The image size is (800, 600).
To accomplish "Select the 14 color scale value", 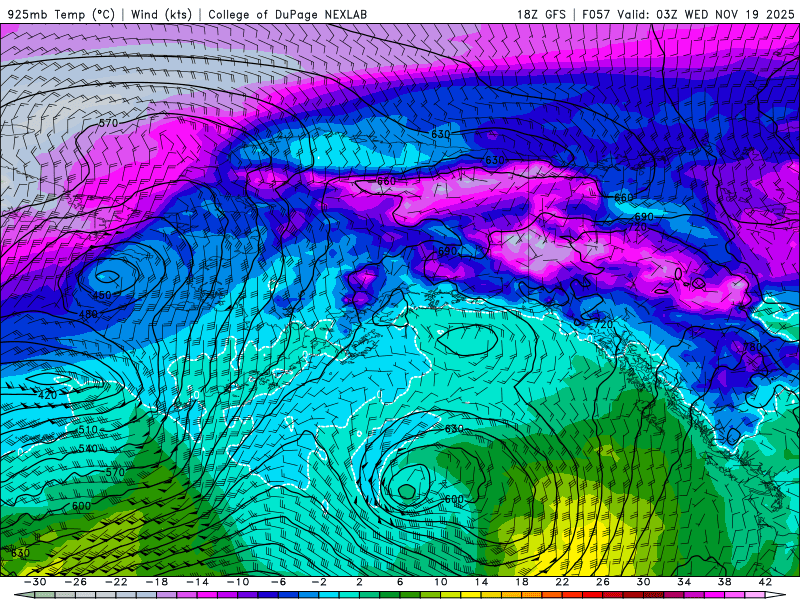I will [x=481, y=582].
